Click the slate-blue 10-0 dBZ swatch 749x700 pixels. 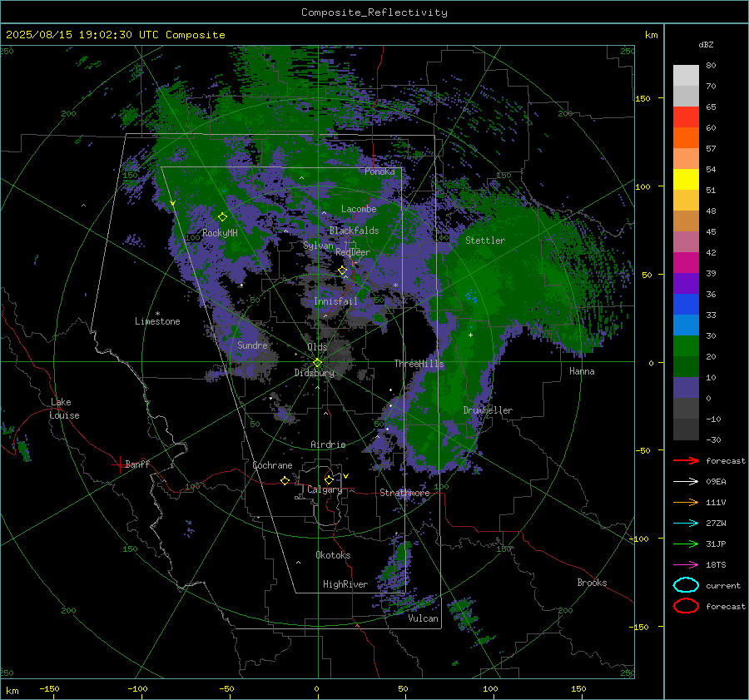pos(686,388)
